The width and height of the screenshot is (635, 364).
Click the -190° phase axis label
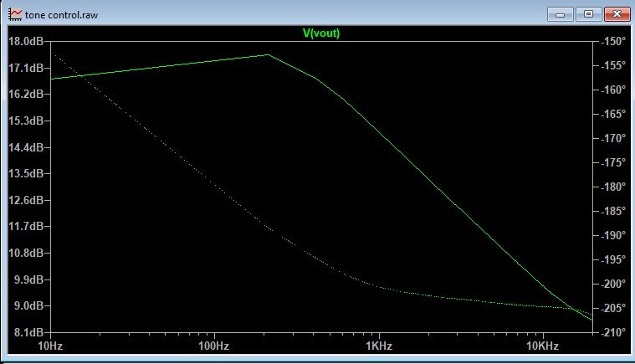613,235
